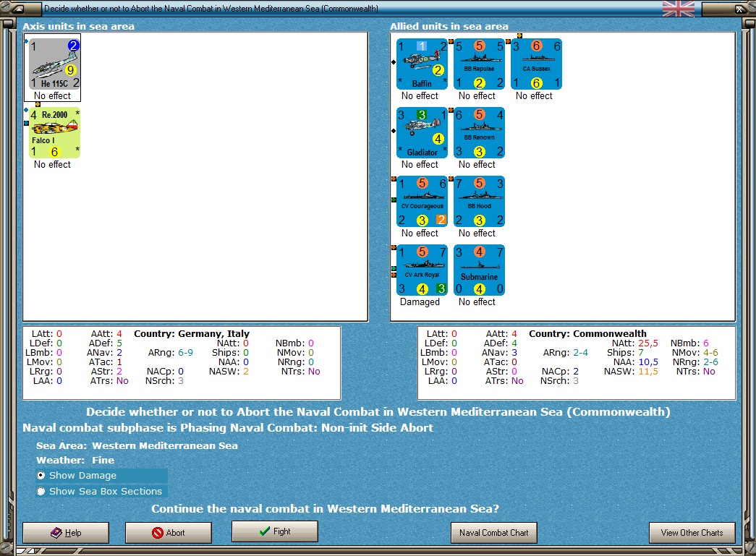Open View Other Charts

pyautogui.click(x=692, y=532)
